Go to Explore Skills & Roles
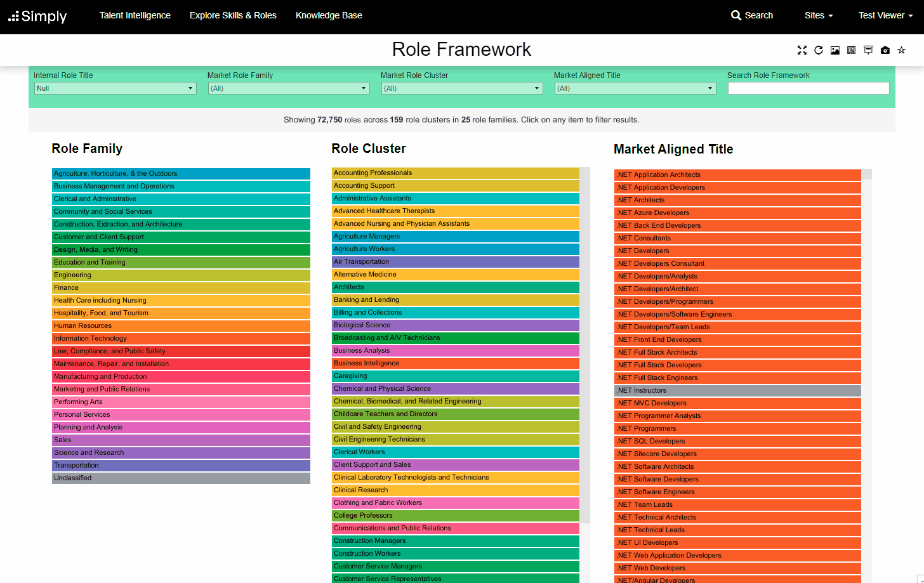924x583 pixels. (x=233, y=15)
